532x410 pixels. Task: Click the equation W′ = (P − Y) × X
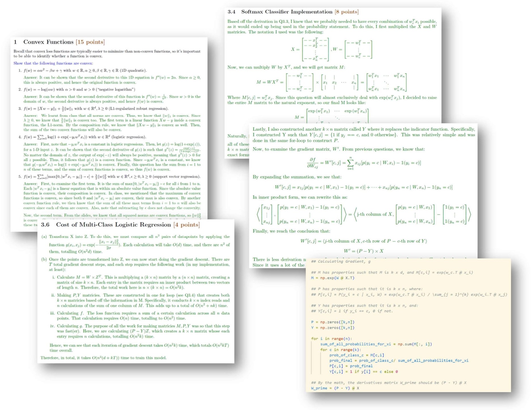364,251
